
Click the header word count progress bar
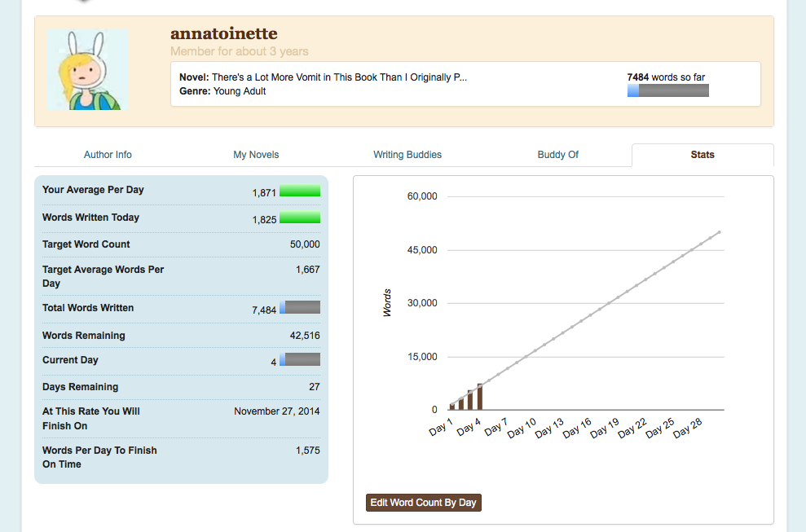pyautogui.click(x=667, y=90)
